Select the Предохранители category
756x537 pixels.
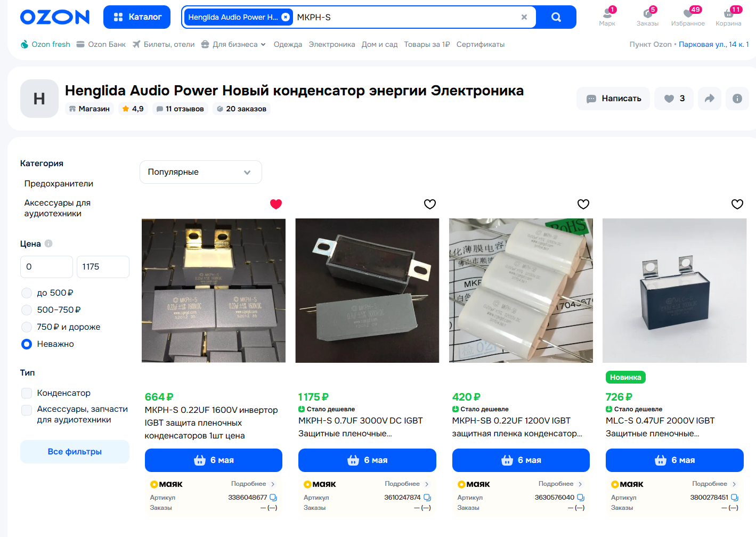pyautogui.click(x=59, y=184)
